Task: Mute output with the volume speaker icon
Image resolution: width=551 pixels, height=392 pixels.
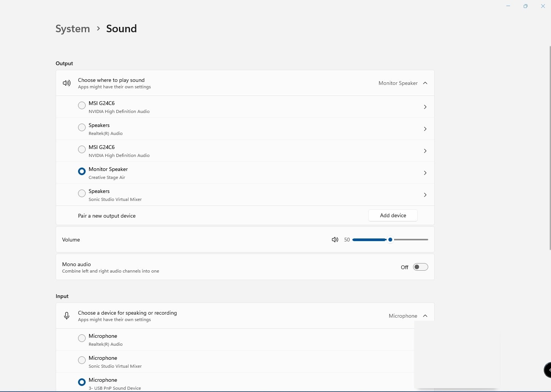Action: (335, 240)
